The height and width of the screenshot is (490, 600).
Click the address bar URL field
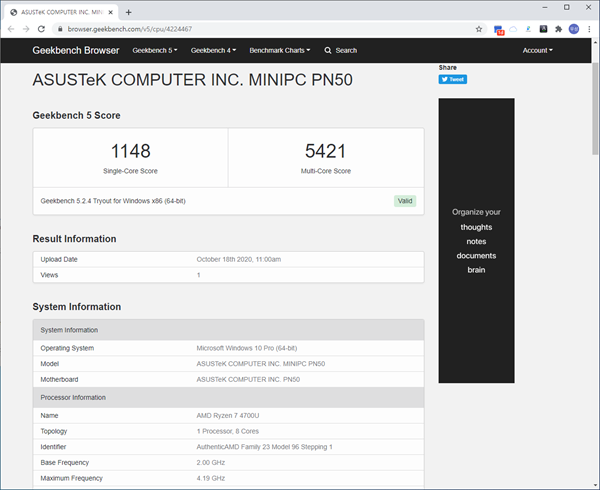pos(268,29)
